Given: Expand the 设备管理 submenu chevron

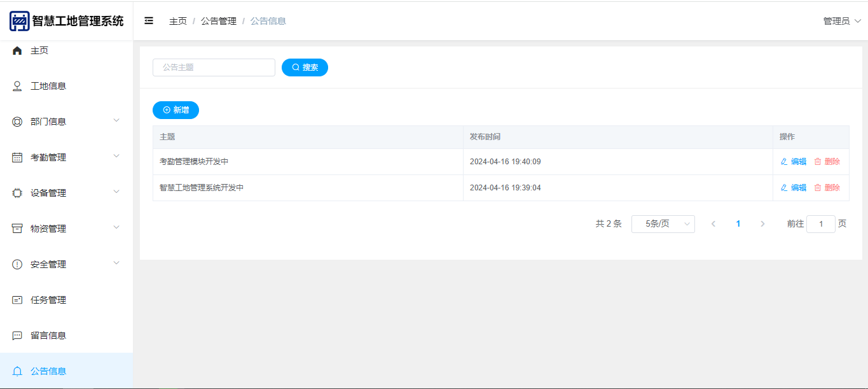Looking at the screenshot, I should tap(116, 192).
